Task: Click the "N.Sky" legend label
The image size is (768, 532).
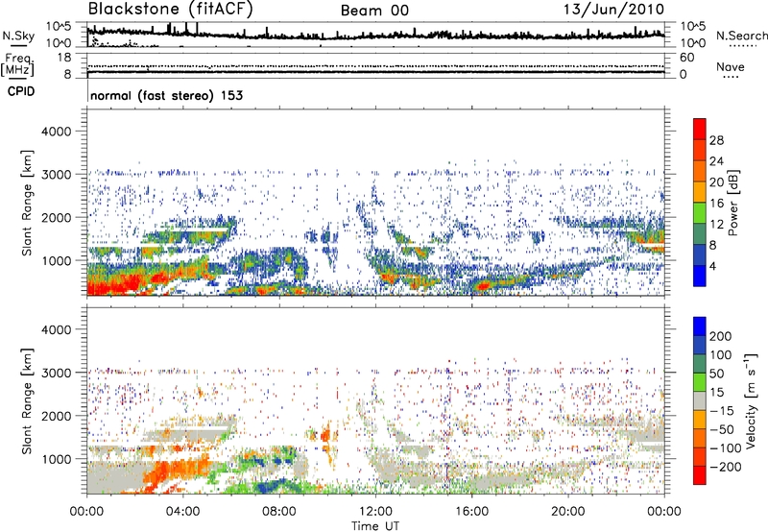Action: pos(18,36)
